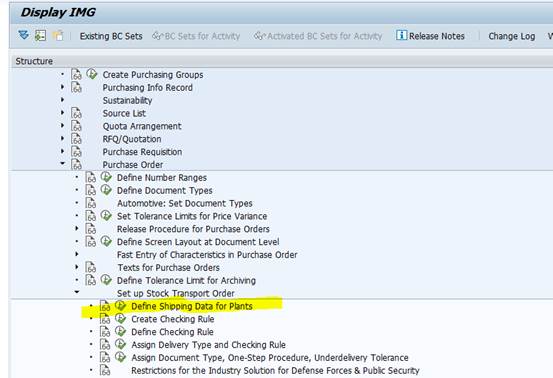Expand the RFQ/Quotation node
The width and height of the screenshot is (553, 378).
[63, 138]
